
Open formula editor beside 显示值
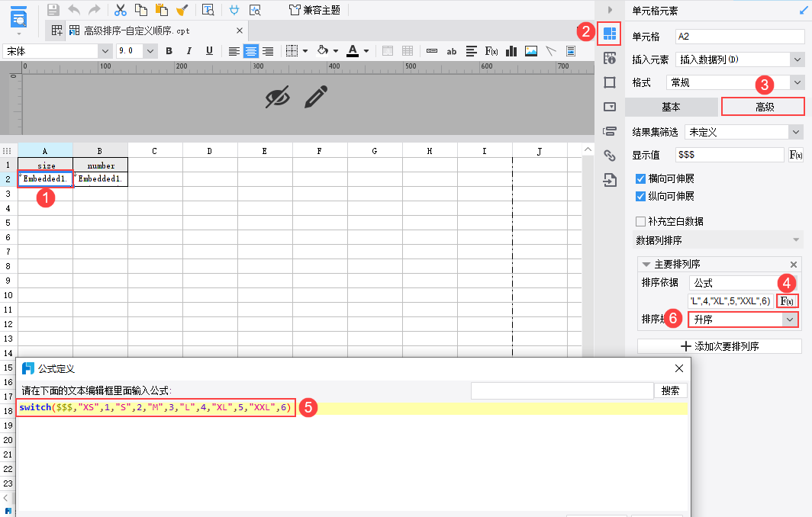pos(796,155)
